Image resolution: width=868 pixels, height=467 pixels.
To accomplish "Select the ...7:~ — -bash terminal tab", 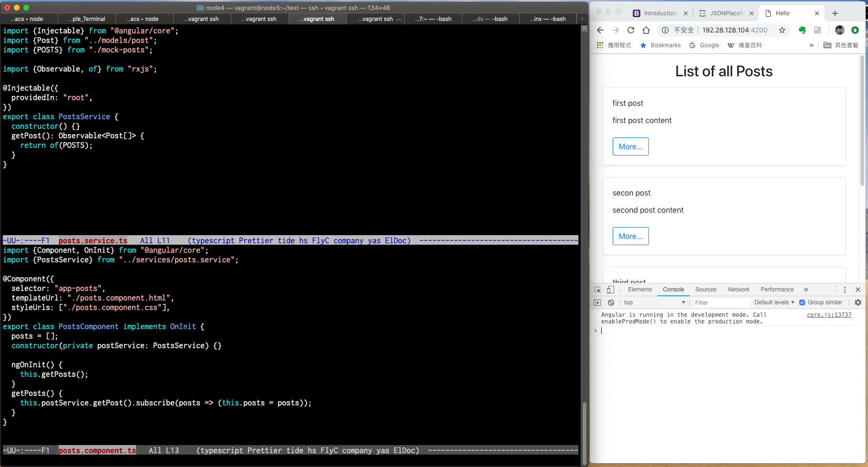I will (x=433, y=19).
